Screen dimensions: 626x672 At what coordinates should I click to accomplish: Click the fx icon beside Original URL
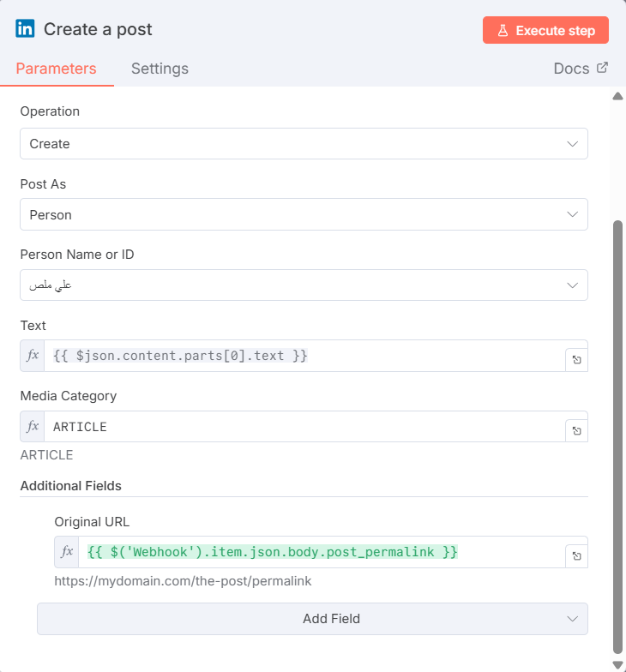67,552
